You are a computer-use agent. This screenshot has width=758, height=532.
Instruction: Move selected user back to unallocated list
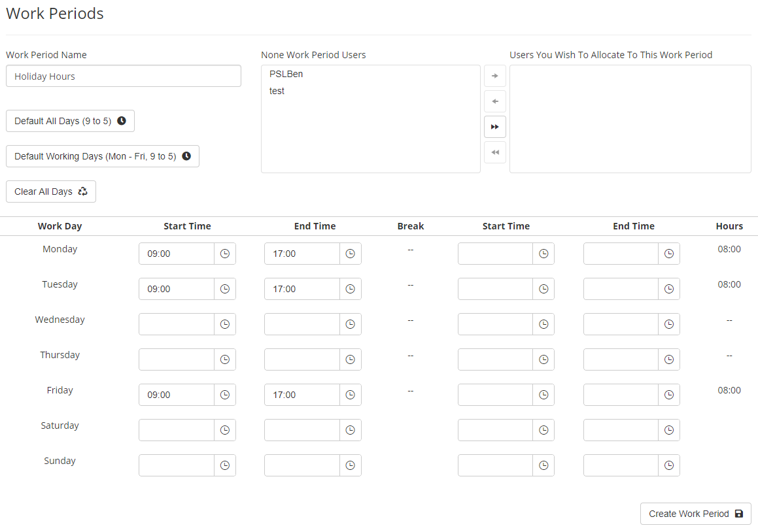pos(495,101)
